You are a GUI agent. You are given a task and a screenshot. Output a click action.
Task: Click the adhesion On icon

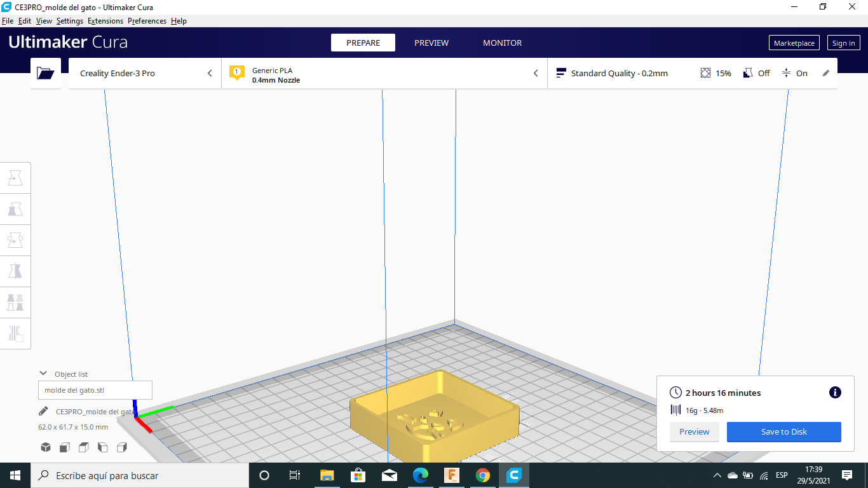point(786,73)
